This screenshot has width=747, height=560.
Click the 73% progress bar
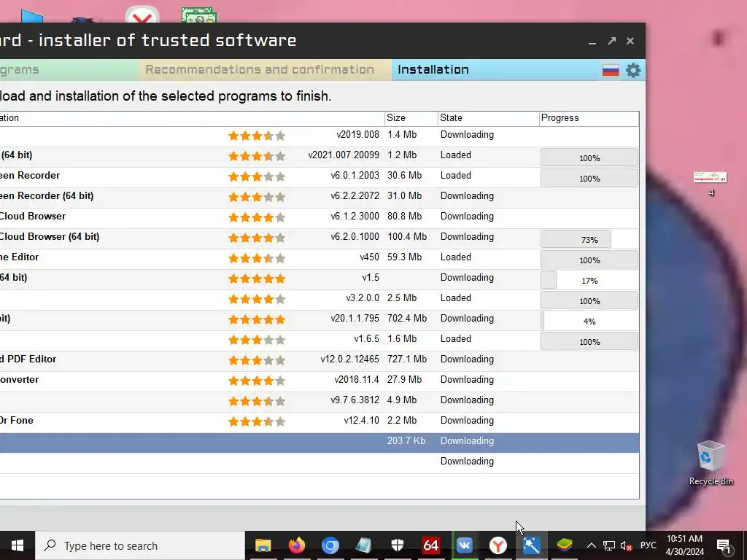point(589,239)
